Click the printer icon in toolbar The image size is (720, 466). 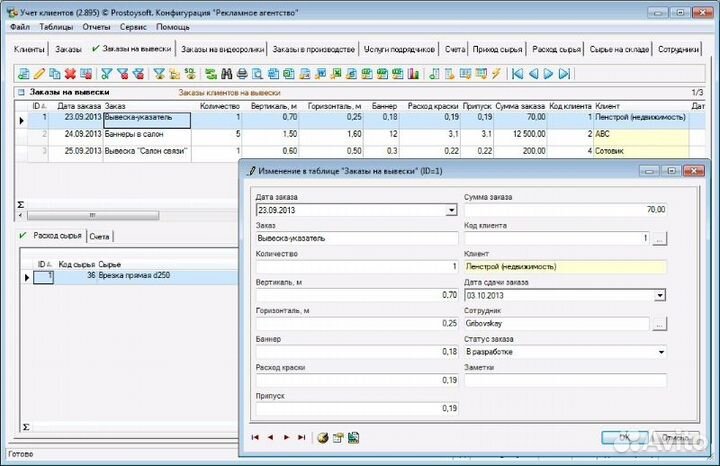242,74
